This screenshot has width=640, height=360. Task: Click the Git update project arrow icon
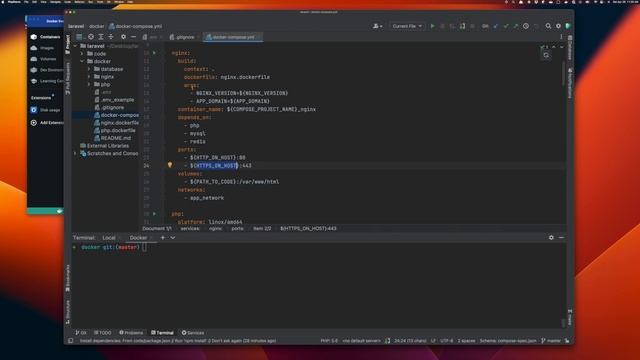pos(496,26)
